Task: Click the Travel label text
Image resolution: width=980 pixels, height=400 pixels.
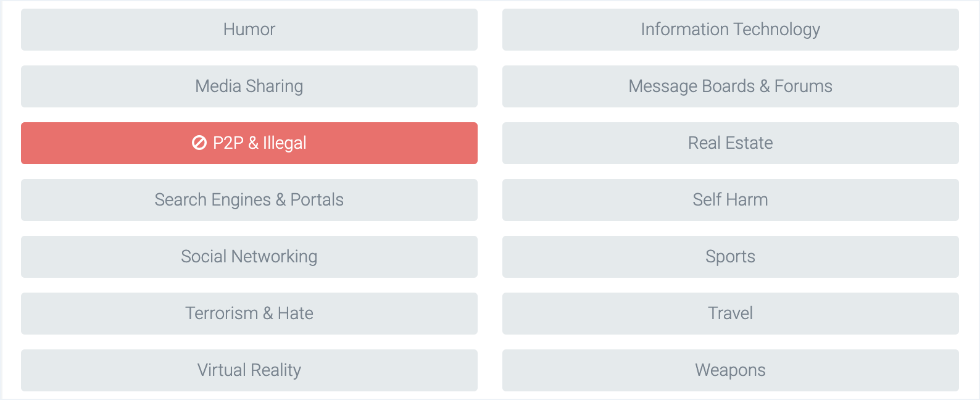Action: tap(731, 314)
